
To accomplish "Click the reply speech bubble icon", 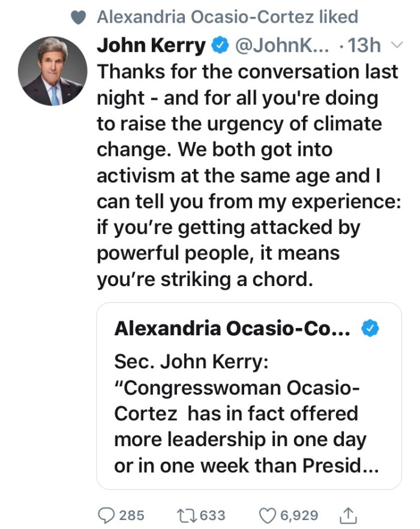I will pyautogui.click(x=106, y=515).
